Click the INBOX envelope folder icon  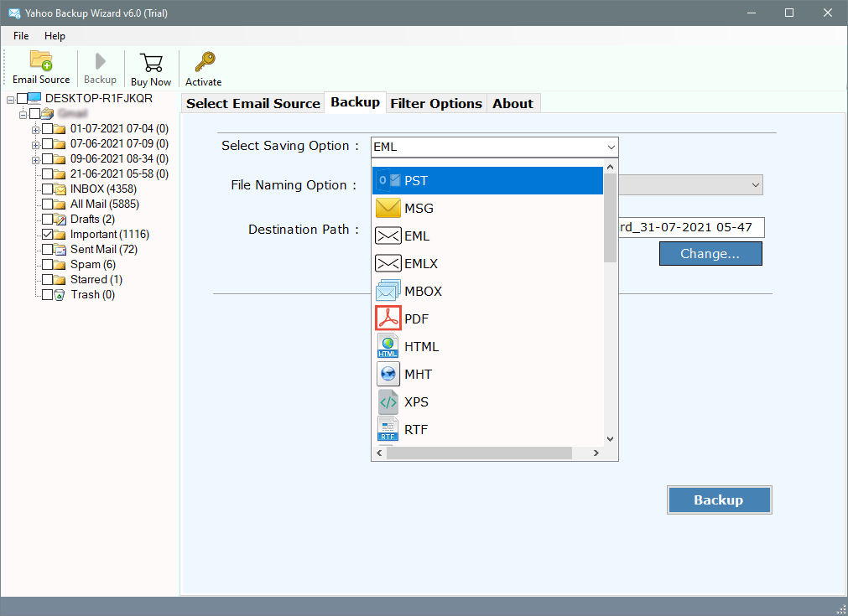60,189
